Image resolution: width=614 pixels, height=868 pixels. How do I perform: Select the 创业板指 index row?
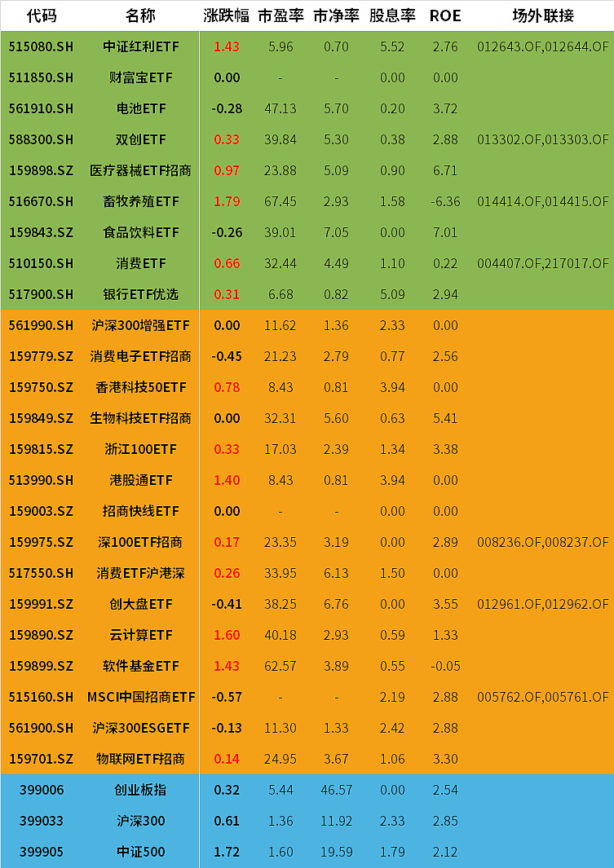[140, 790]
